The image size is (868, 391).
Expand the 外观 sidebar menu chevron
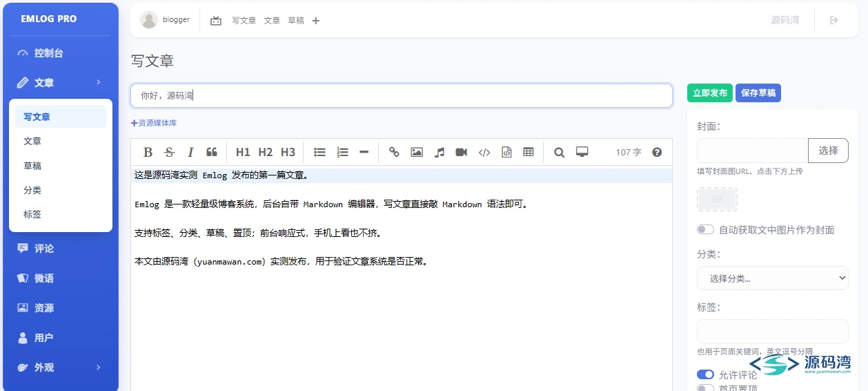pyautogui.click(x=99, y=368)
